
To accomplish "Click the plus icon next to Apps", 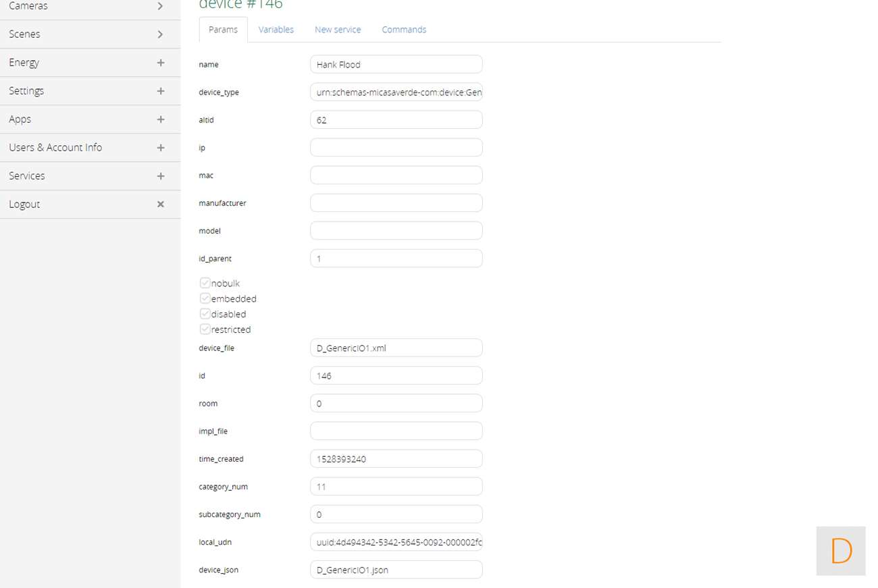I will coord(160,119).
